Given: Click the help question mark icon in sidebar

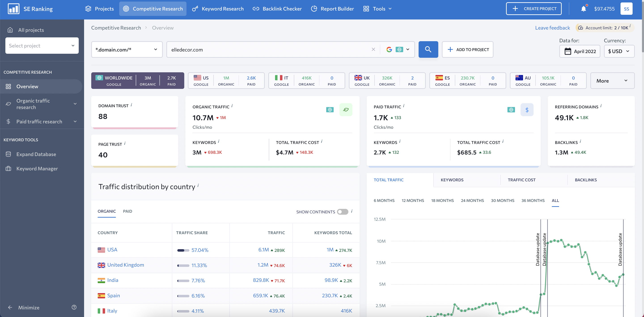Looking at the screenshot, I should [x=74, y=307].
